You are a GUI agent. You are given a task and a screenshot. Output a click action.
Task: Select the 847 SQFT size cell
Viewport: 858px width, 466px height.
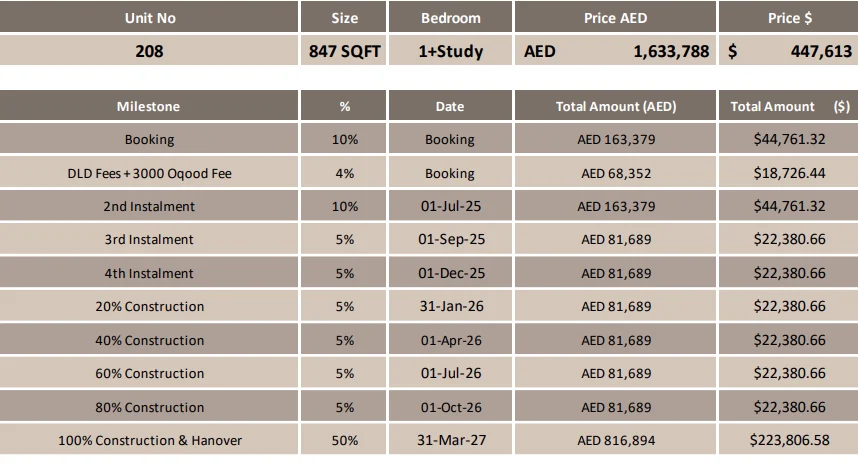(x=344, y=50)
